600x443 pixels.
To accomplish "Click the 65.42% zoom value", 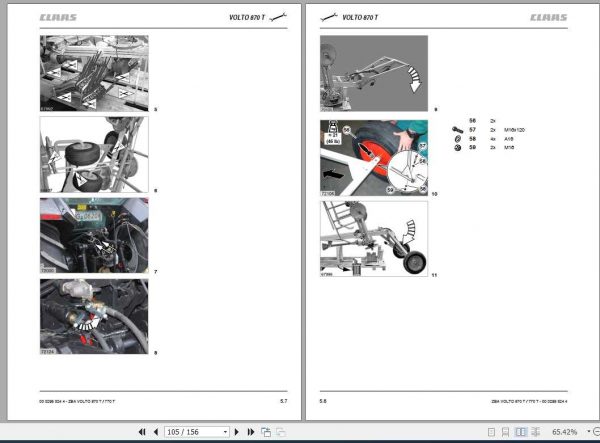I will tap(564, 432).
